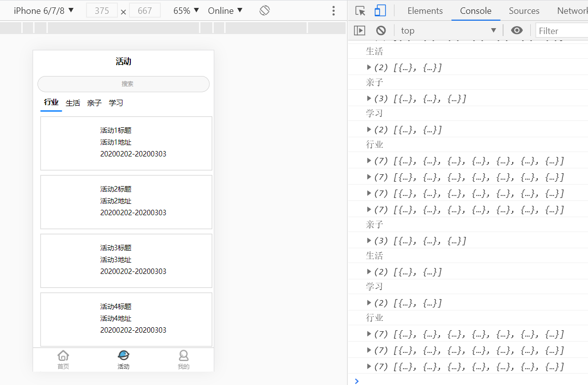Focus the console Filter input
Screen dimensions: 588x385
point(561,31)
